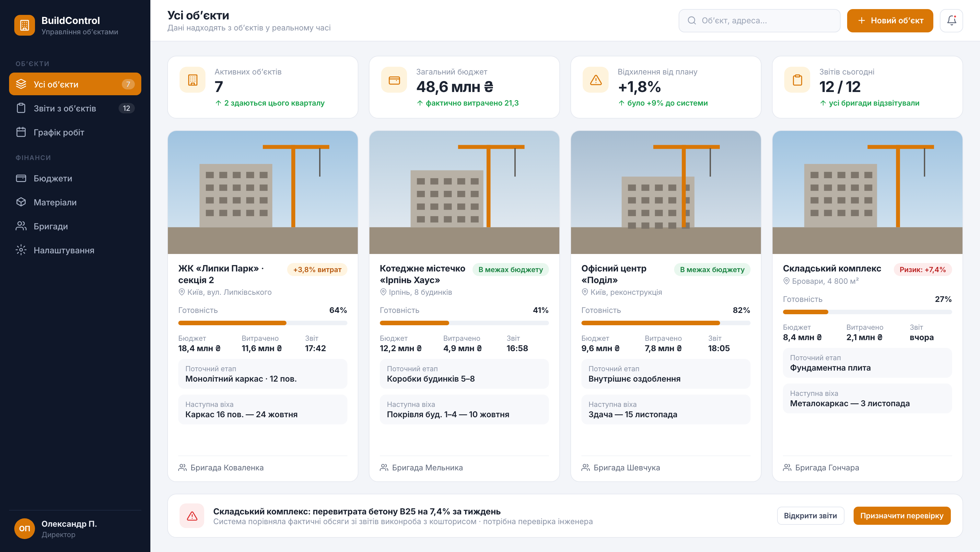Screen dimensions: 980x552
Task: Open Складський комплекс site image
Action: [x=868, y=192]
